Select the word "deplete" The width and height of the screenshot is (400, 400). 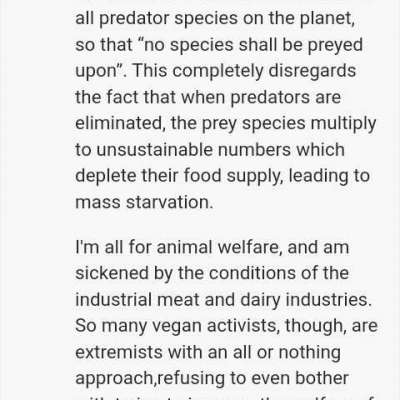coord(106,177)
